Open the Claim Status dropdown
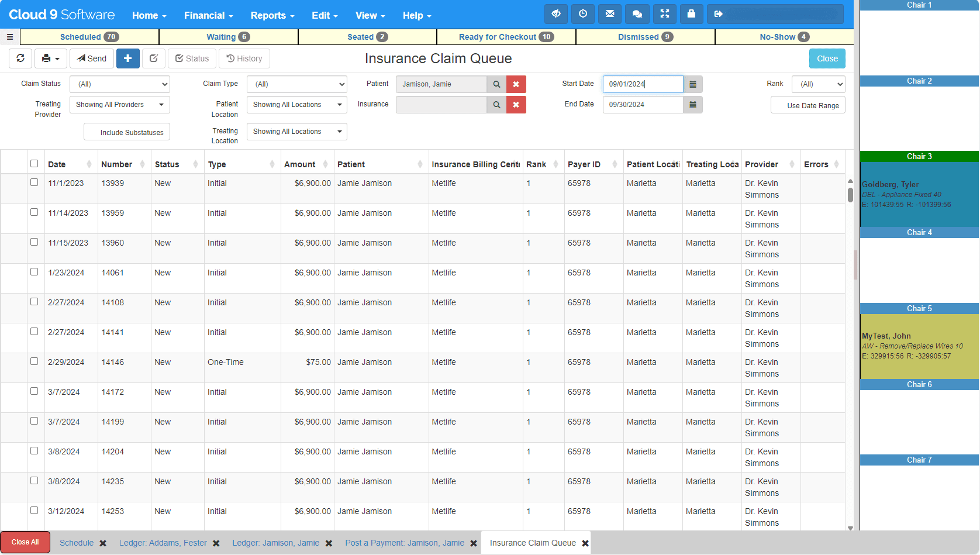 [x=119, y=84]
